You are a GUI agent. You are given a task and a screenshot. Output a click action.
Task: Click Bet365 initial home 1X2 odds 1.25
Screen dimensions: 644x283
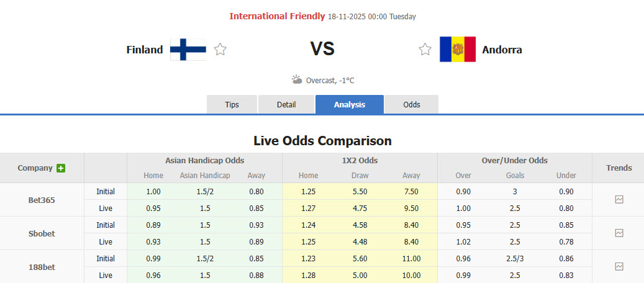tap(308, 192)
